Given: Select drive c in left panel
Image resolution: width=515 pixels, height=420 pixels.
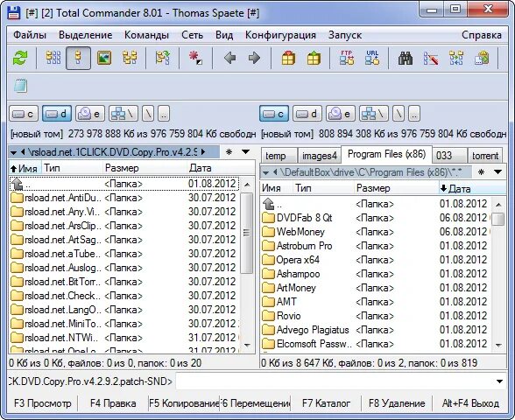Looking at the screenshot, I should tap(24, 114).
